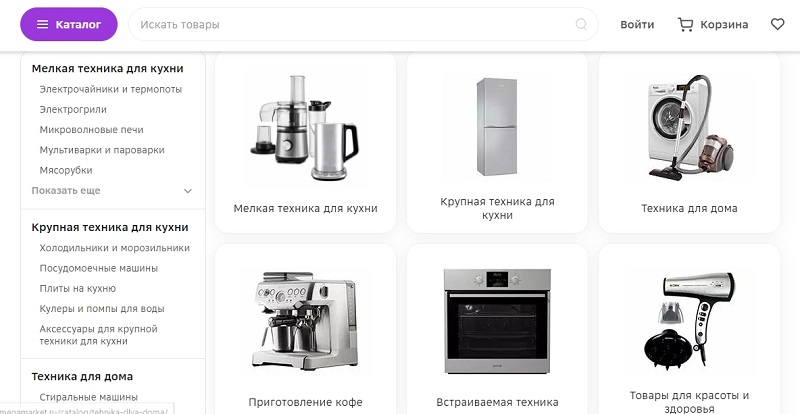Select Посудомоечные машины category
Viewport: 800px width, 414px height.
click(98, 268)
